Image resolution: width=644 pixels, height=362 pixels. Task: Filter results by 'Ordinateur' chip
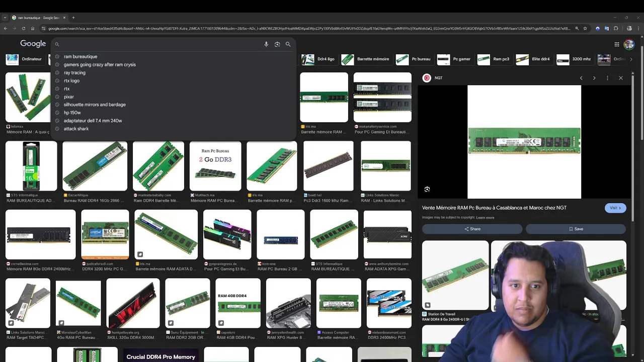click(25, 59)
